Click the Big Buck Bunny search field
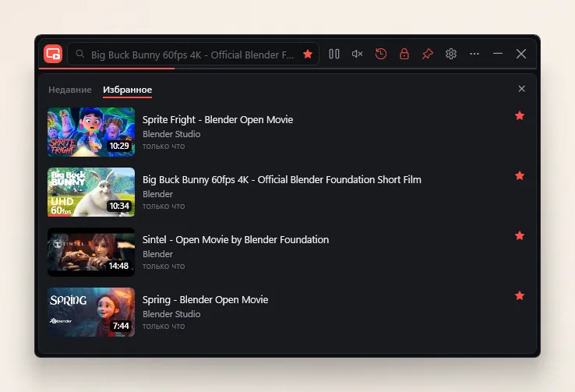575x392 pixels. pos(193,55)
